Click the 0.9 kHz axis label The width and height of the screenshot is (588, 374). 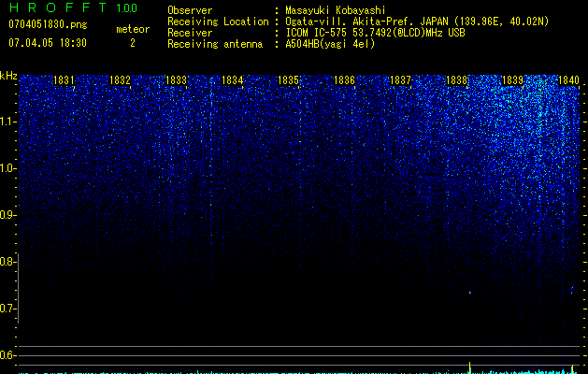(x=7, y=215)
